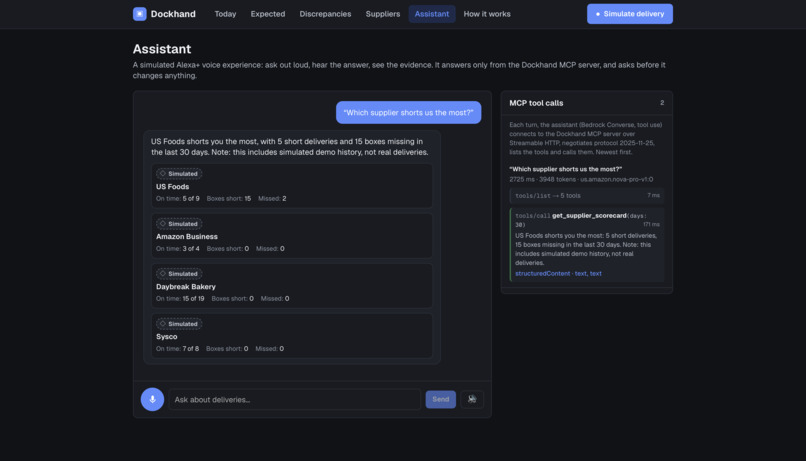This screenshot has width=806, height=461.
Task: Click "Boxes short: 0" on Sysco card
Action: [x=227, y=348]
